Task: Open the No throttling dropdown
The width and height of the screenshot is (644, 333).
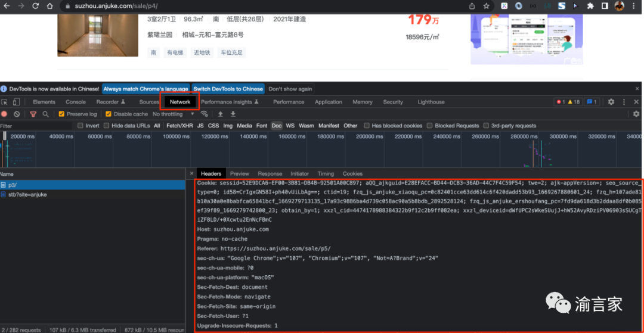Action: (174, 114)
